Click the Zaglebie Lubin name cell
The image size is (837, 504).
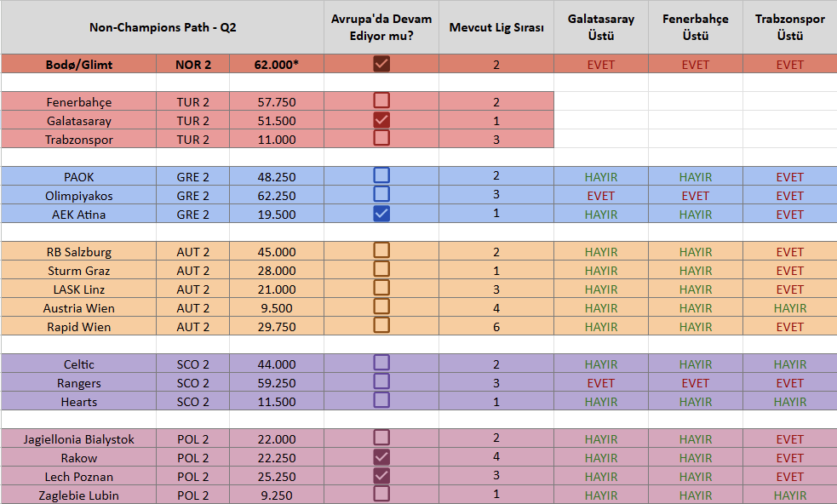79,495
